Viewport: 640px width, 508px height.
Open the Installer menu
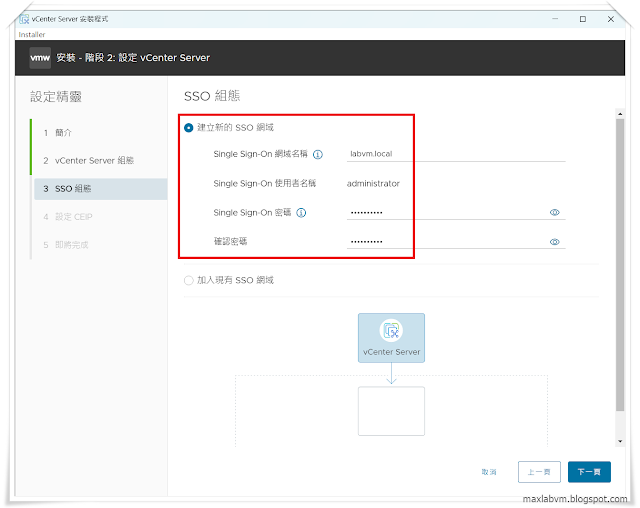[x=32, y=35]
